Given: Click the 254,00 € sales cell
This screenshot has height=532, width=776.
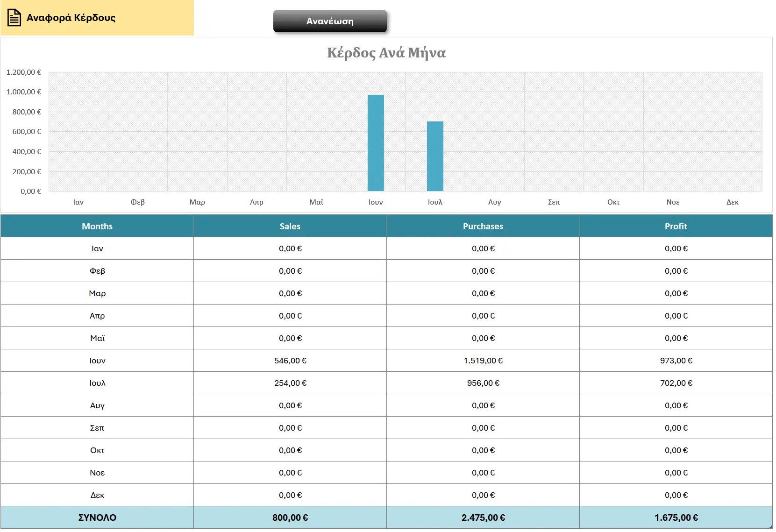Looking at the screenshot, I should [x=290, y=383].
